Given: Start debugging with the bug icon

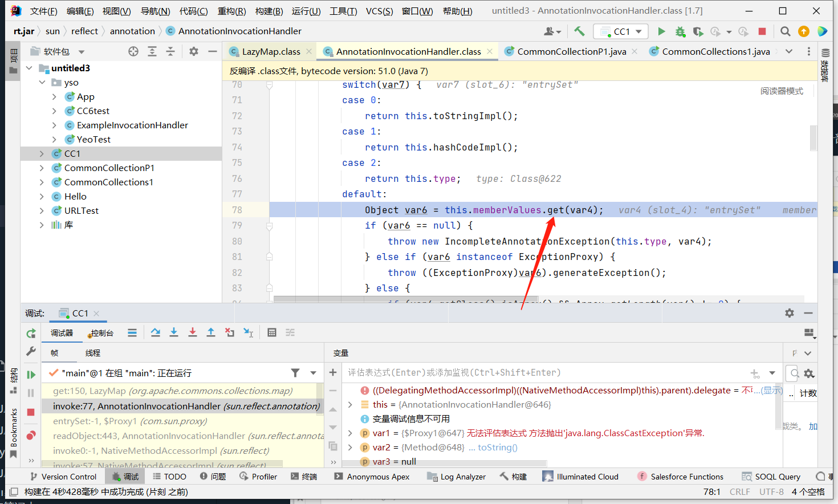Looking at the screenshot, I should [680, 31].
